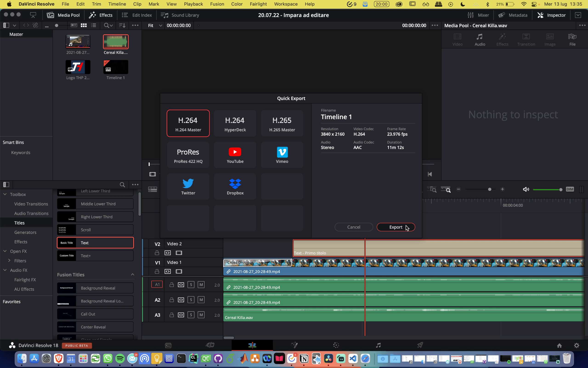Disable Video 1 track visibility
The width and height of the screenshot is (588, 368).
coord(179,271)
